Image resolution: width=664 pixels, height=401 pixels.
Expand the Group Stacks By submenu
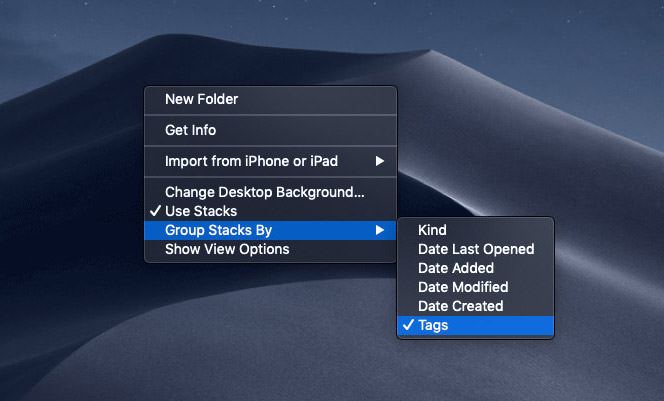[270, 230]
